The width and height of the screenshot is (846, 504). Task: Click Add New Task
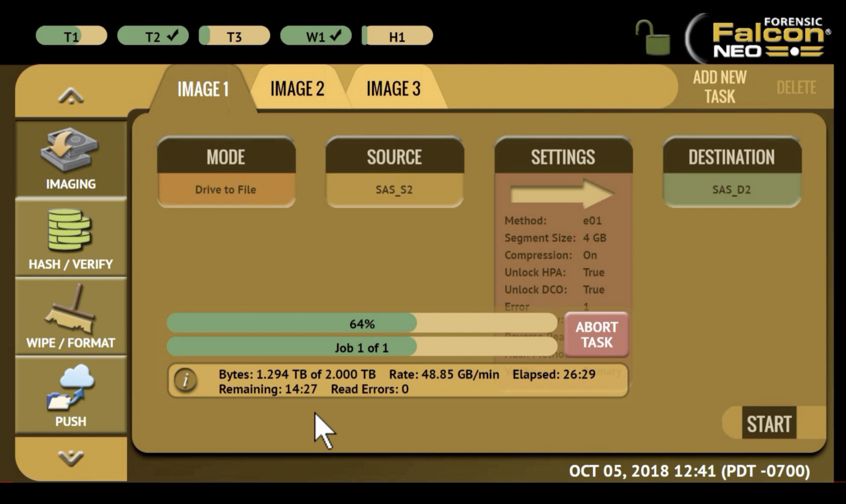(x=720, y=87)
